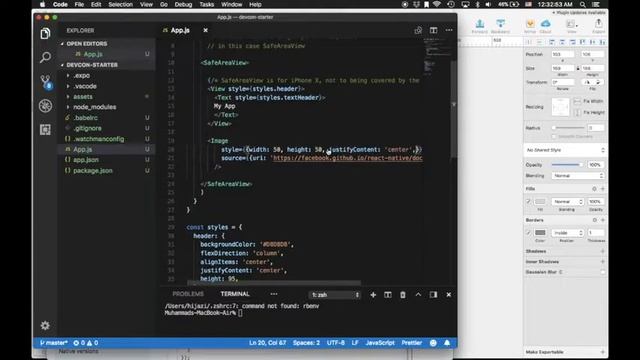
Task: Open the Debug view icon
Action: tap(45, 106)
